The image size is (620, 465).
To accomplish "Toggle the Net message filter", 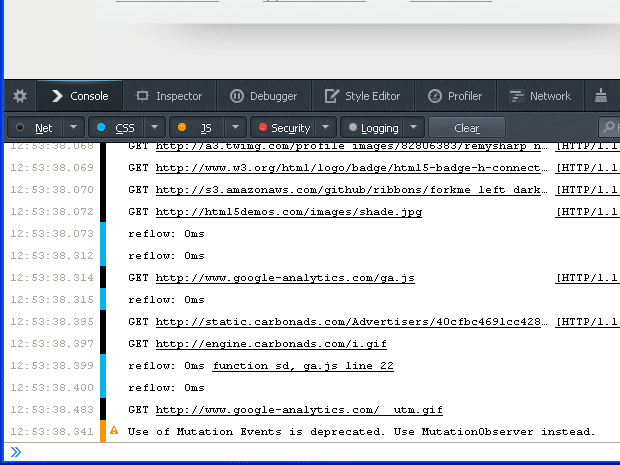I will pyautogui.click(x=35, y=127).
